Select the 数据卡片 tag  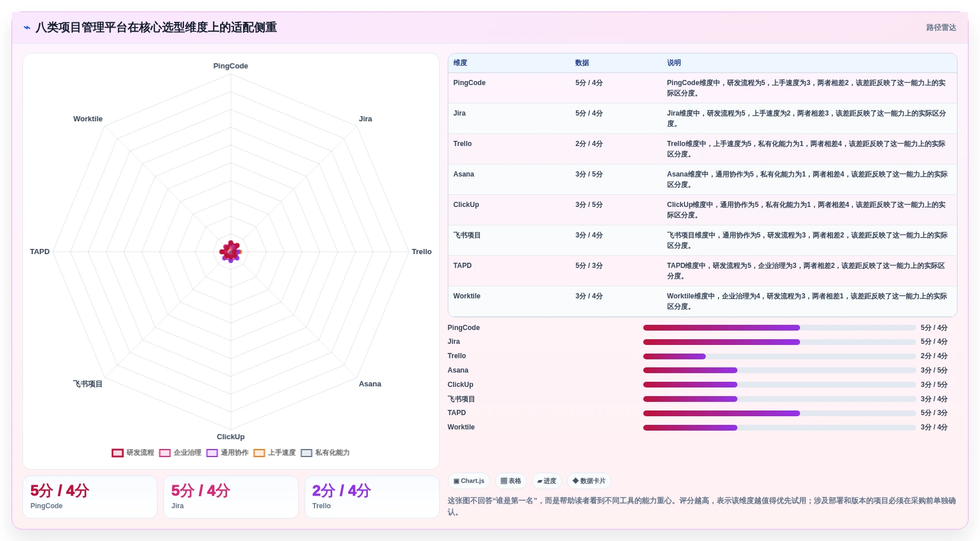click(589, 481)
